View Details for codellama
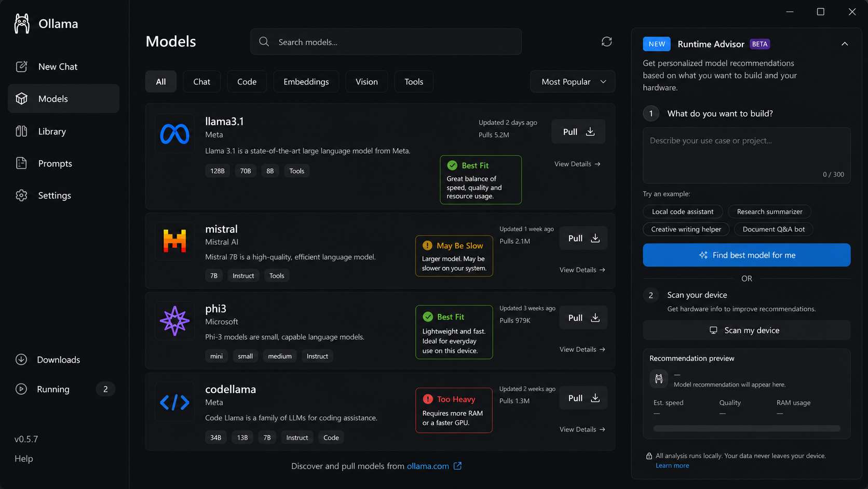 point(582,429)
